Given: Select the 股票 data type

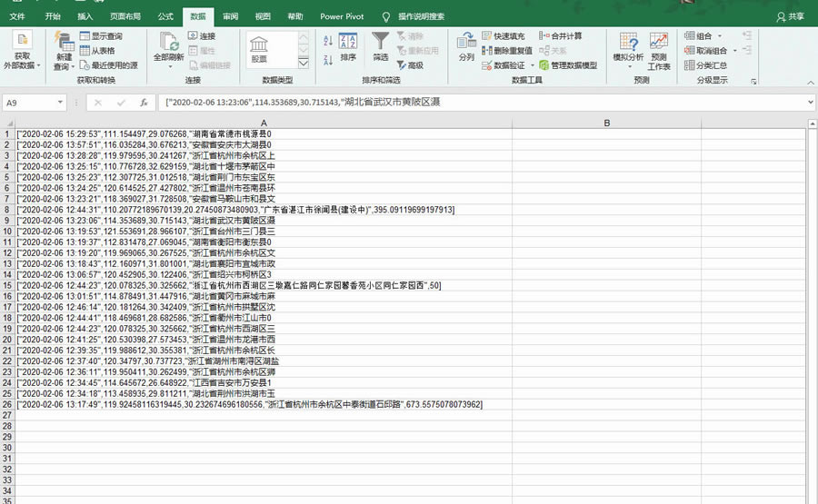Looking at the screenshot, I should click(x=259, y=50).
